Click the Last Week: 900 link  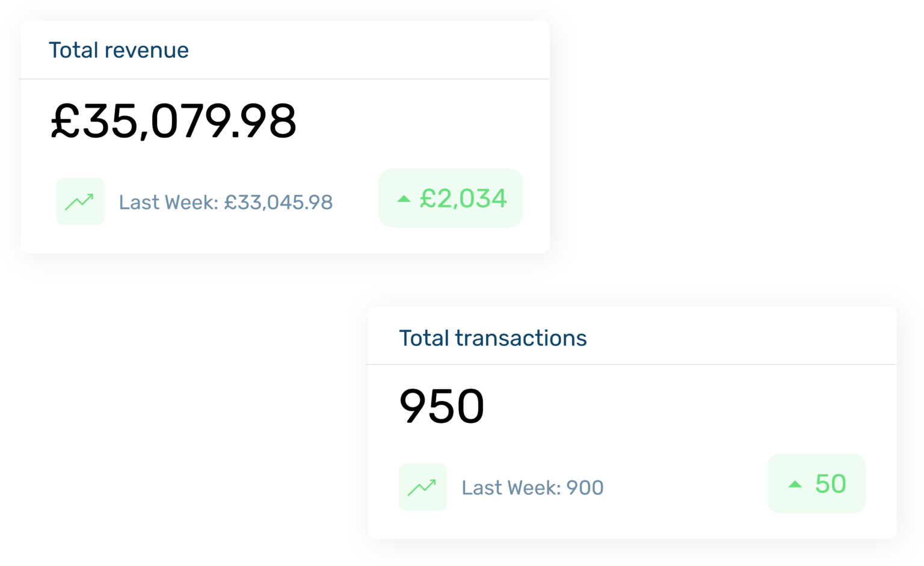click(532, 487)
